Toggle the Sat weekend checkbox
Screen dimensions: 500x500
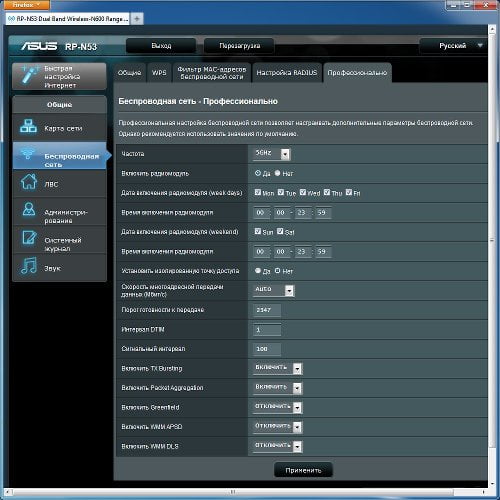[x=280, y=231]
